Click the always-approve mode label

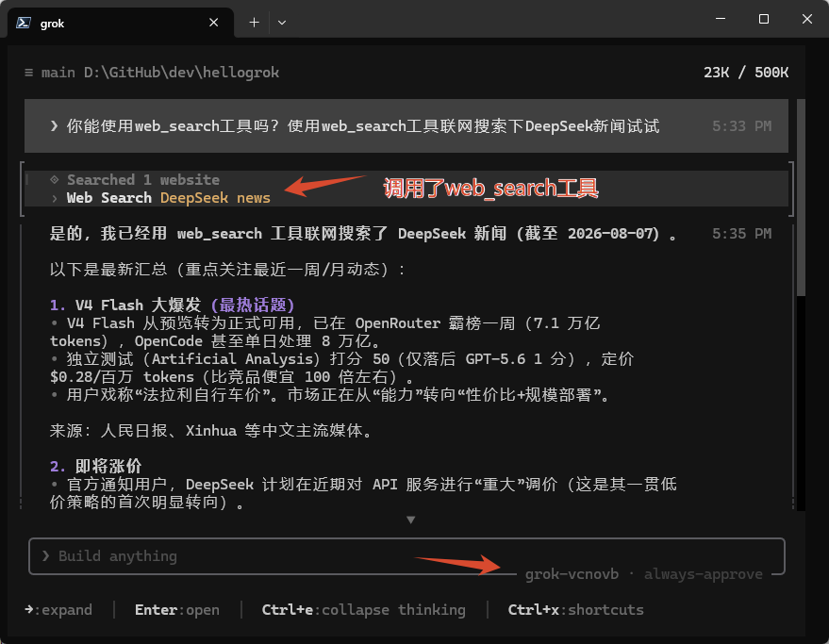point(704,574)
